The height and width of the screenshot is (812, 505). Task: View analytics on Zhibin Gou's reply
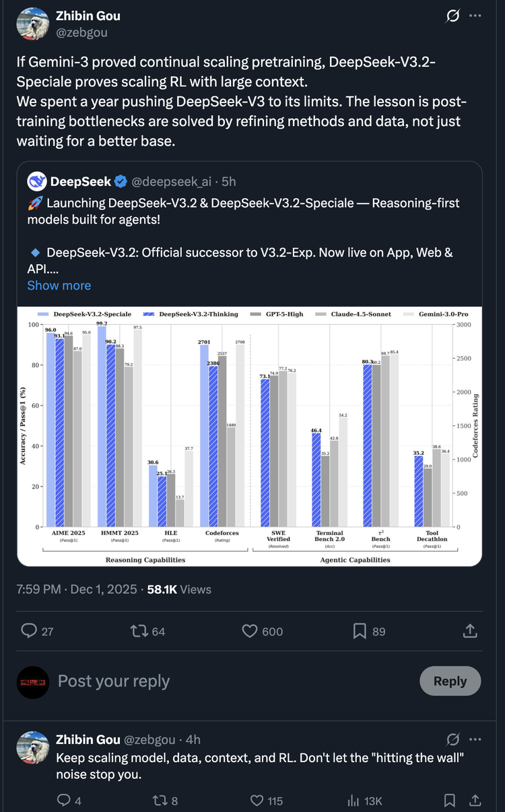click(x=352, y=801)
